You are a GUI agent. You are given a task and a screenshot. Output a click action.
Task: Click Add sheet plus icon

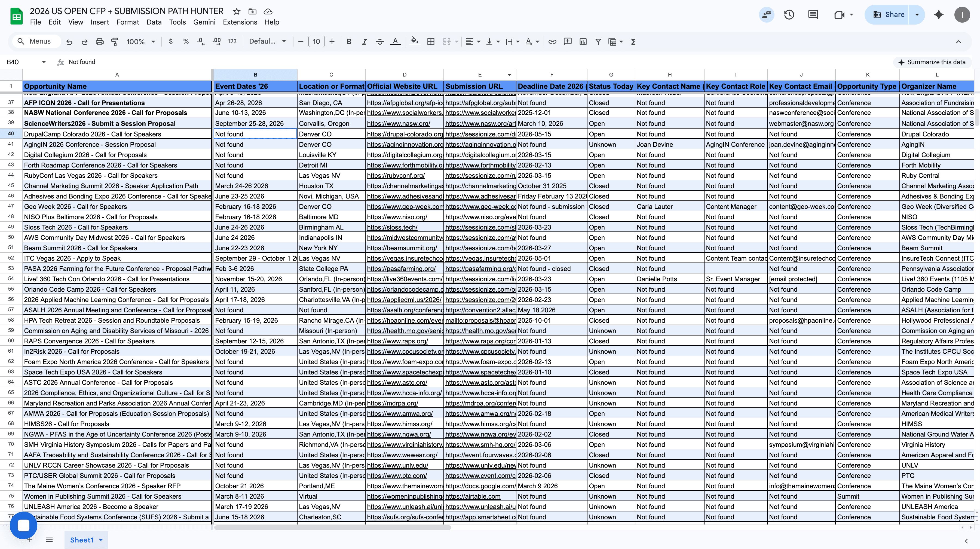point(30,540)
